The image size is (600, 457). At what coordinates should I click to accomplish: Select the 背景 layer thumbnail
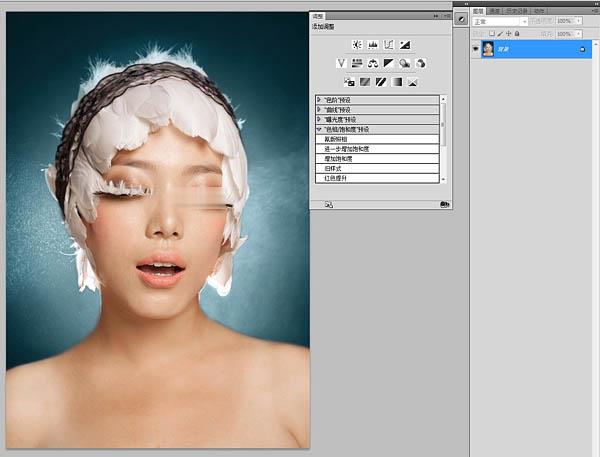pos(488,49)
